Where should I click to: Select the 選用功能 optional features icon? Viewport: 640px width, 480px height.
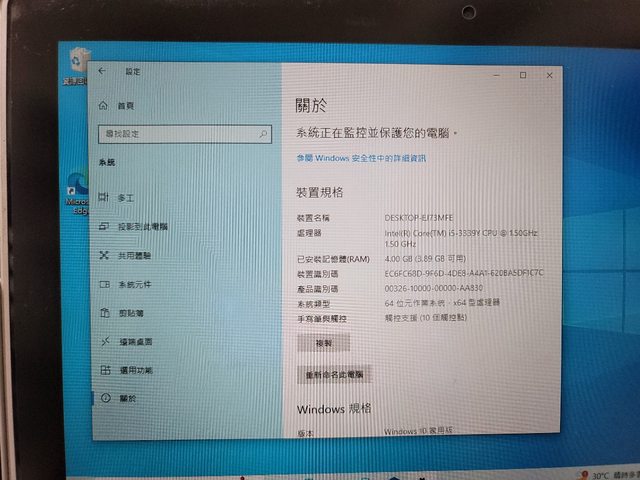click(104, 370)
